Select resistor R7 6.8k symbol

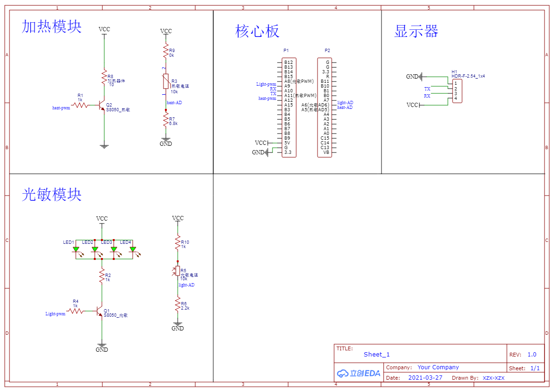pyautogui.click(x=166, y=120)
